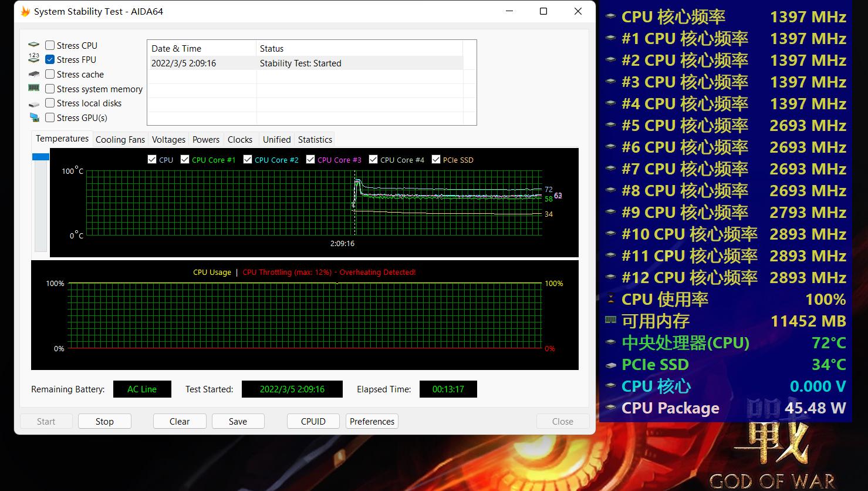Click the elapsed time 00:13:17 field
Viewport: 868px width, 491px height.
pyautogui.click(x=448, y=389)
